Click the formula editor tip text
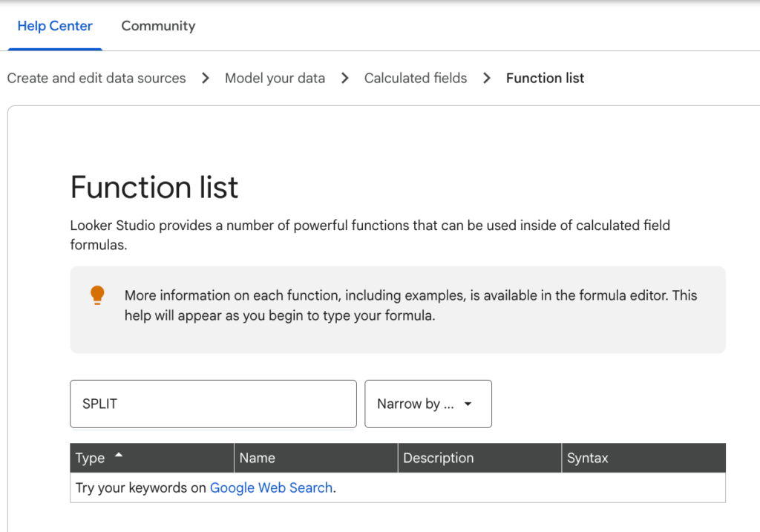Screen dimensions: 760x532 [x=410, y=305]
